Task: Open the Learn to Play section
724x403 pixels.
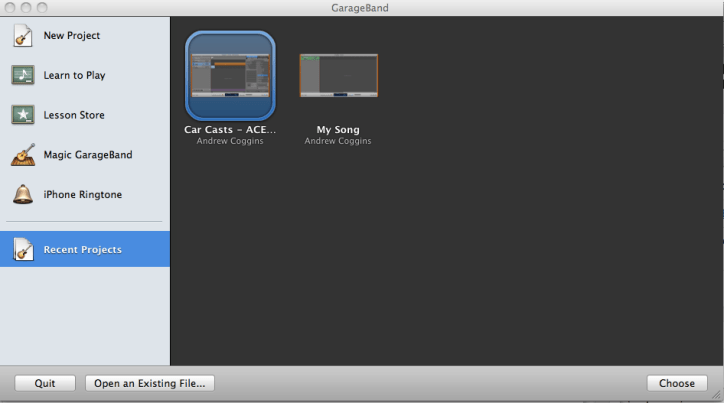Action: (x=74, y=75)
